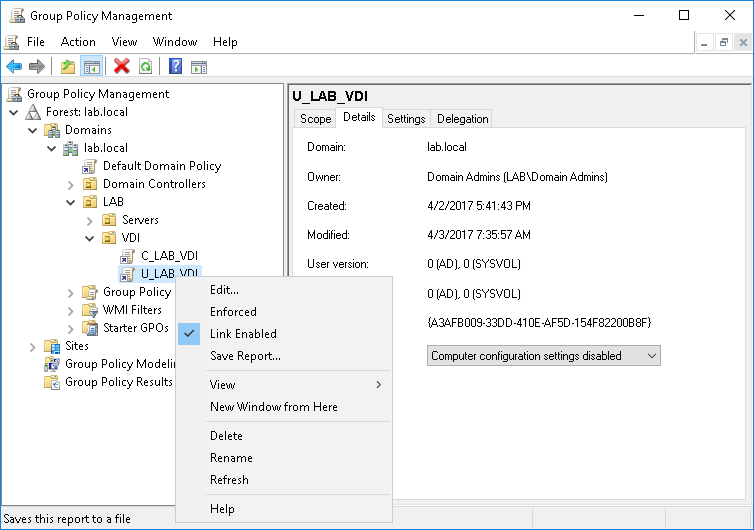Collapse the lab.local domain node

52,148
